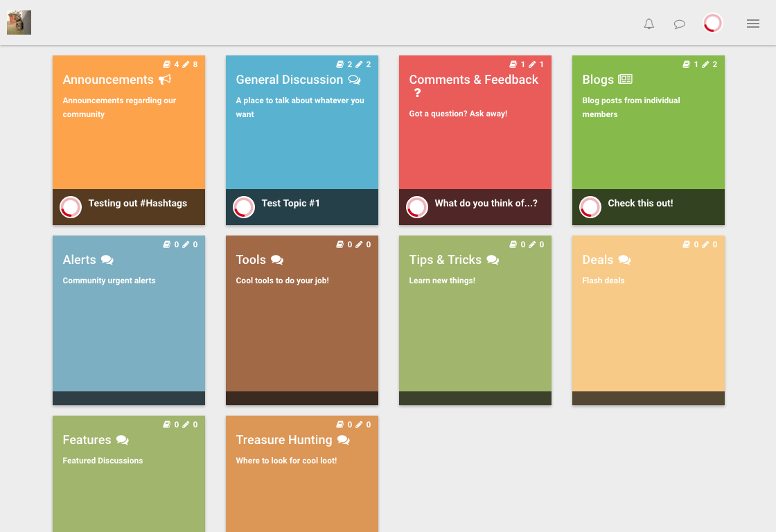Click the posts pencil icon on Blogs card
Image resolution: width=776 pixels, height=532 pixels.
pos(705,64)
